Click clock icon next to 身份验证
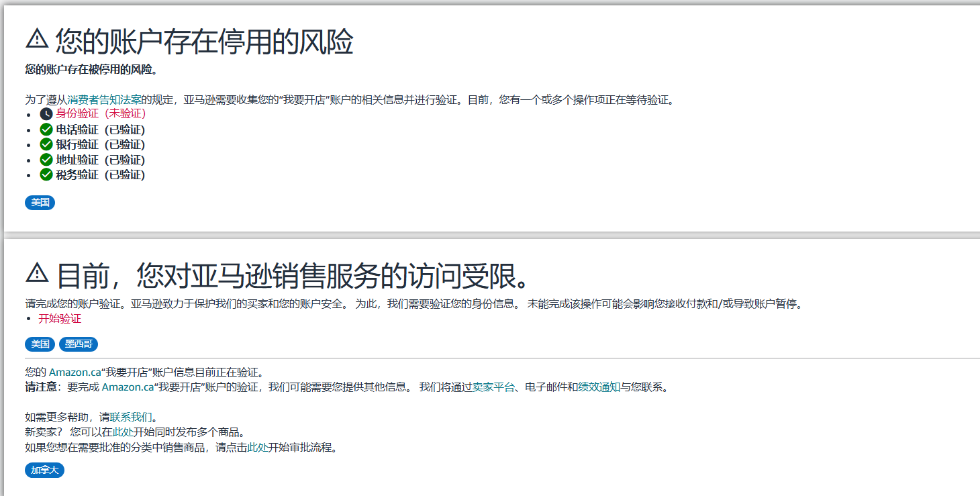 (46, 114)
